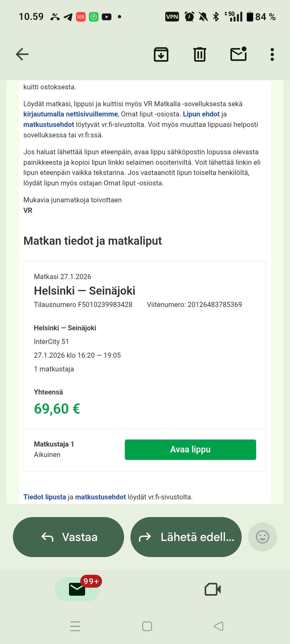
Task: Tap the 69,60 € total price
Action: point(57,409)
